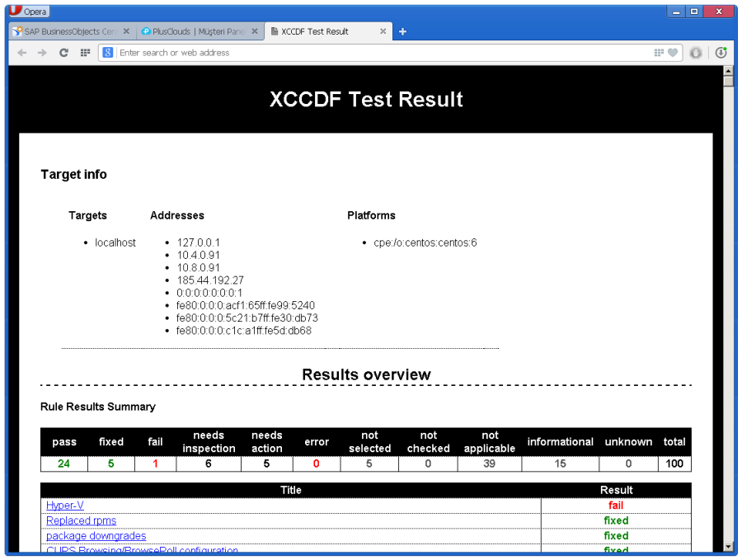Go forward with the forward arrow
The width and height of the screenshot is (742, 560).
(42, 53)
